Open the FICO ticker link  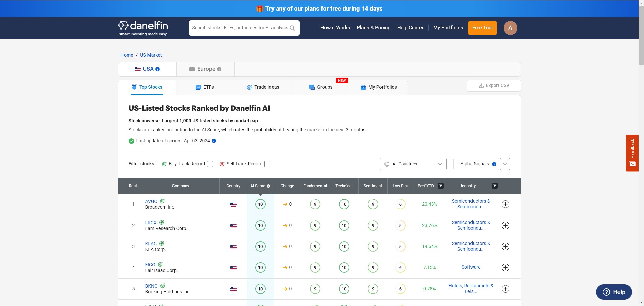(x=150, y=265)
